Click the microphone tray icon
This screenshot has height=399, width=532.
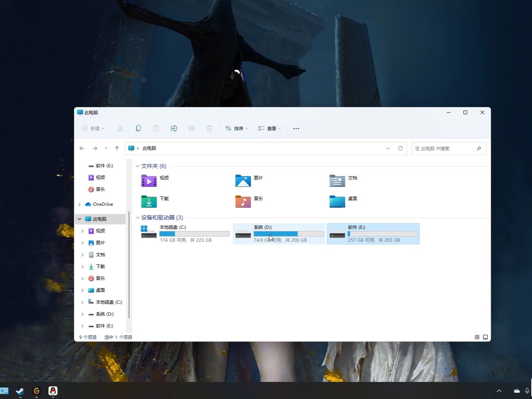click(x=527, y=391)
